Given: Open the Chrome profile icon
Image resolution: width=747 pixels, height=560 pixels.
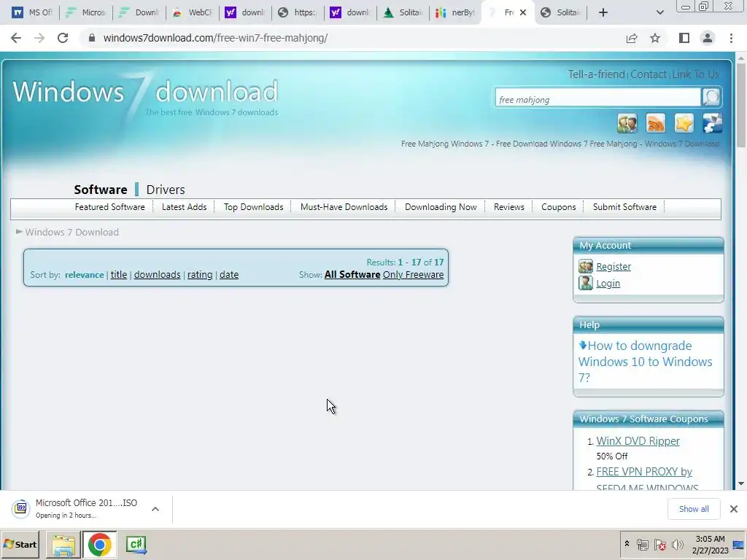Looking at the screenshot, I should (708, 38).
